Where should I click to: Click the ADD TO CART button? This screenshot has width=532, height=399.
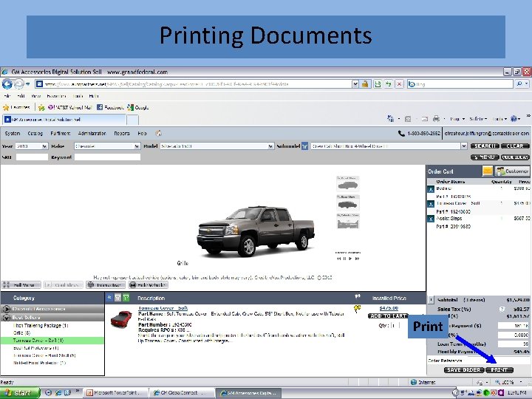[x=389, y=316]
